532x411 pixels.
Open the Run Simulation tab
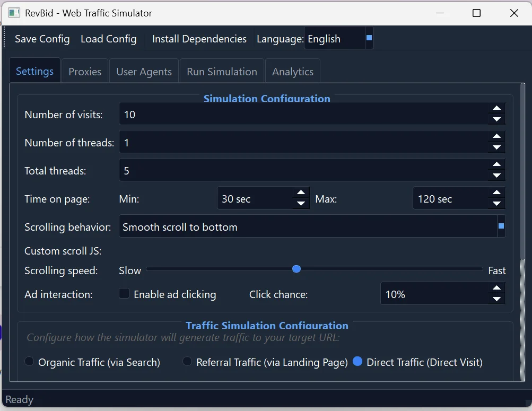[222, 72]
